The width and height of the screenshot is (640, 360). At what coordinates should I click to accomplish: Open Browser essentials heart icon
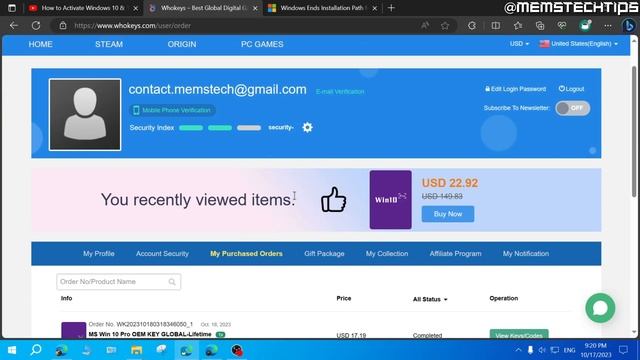pyautogui.click(x=562, y=25)
